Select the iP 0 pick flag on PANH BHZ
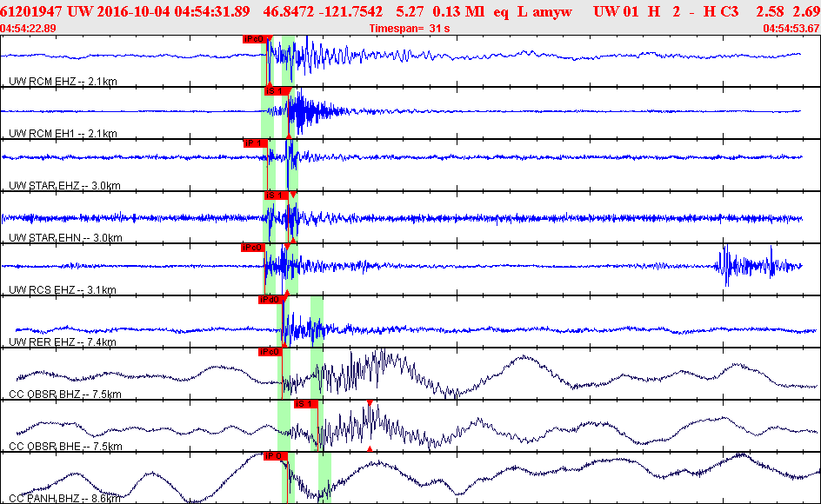 click(276, 456)
